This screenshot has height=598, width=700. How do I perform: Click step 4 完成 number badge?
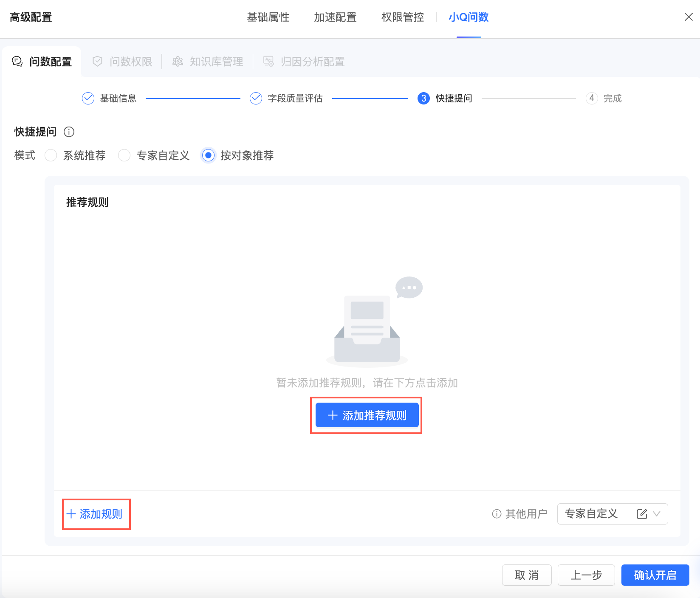tap(592, 98)
